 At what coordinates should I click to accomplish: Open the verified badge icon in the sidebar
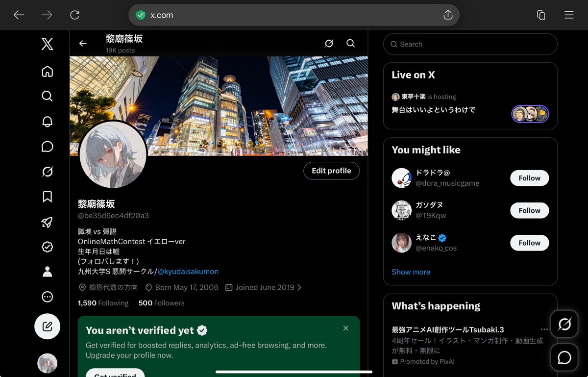coord(47,247)
